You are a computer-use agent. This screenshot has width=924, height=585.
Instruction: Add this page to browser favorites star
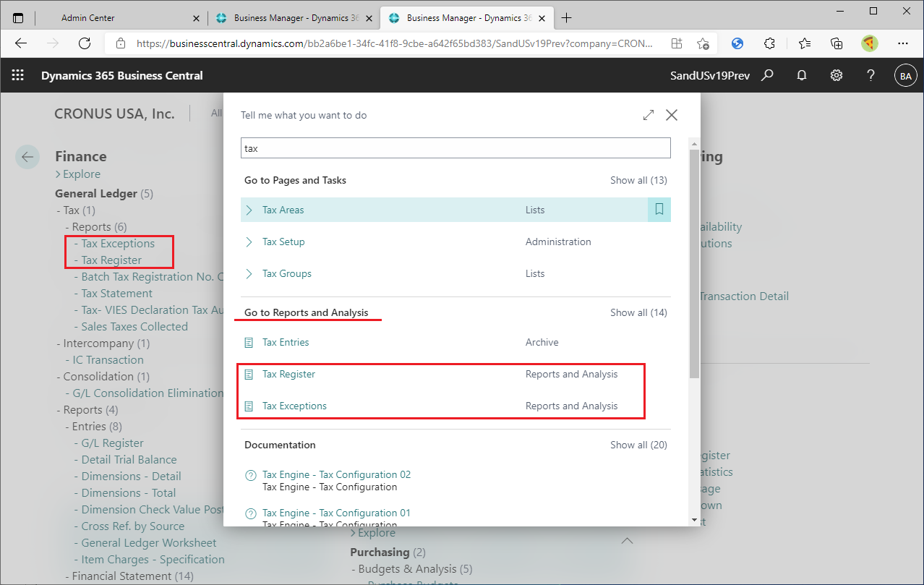pos(703,43)
